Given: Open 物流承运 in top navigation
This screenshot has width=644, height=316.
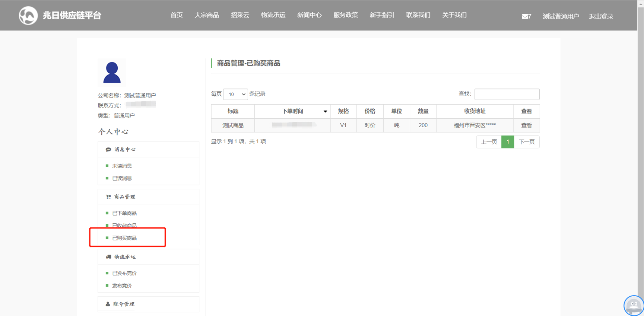Looking at the screenshot, I should click(273, 15).
